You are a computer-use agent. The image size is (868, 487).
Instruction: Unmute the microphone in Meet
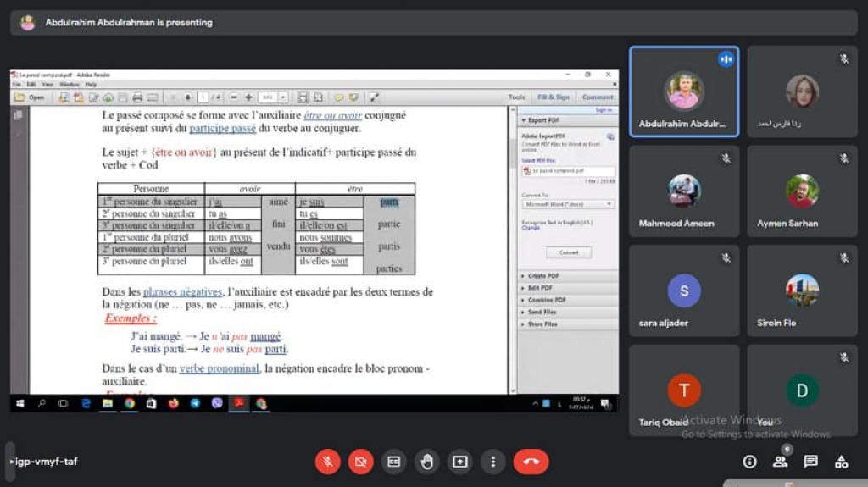tap(328, 462)
